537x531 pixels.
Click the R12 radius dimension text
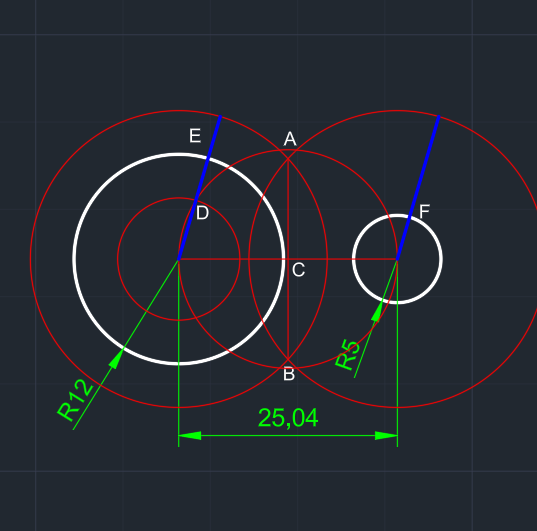click(75, 400)
